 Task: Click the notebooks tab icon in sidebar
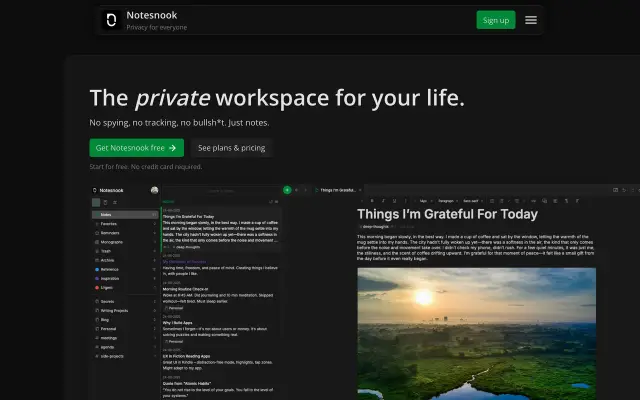pos(105,202)
